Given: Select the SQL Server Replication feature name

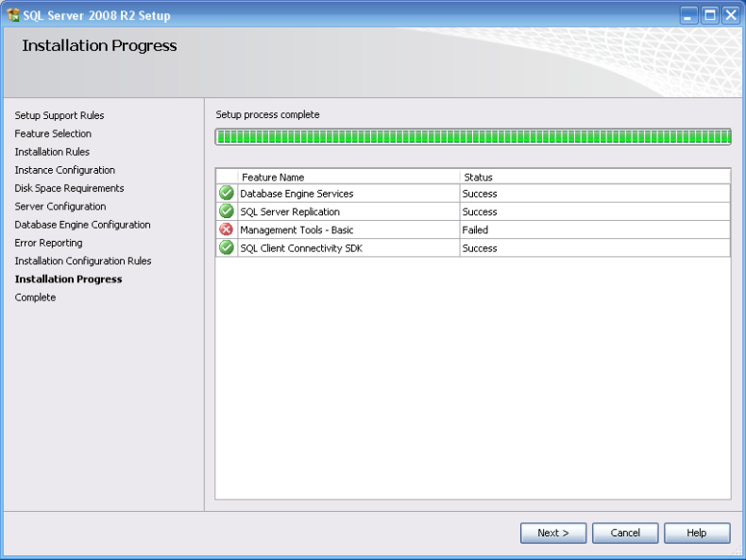Looking at the screenshot, I should 290,212.
